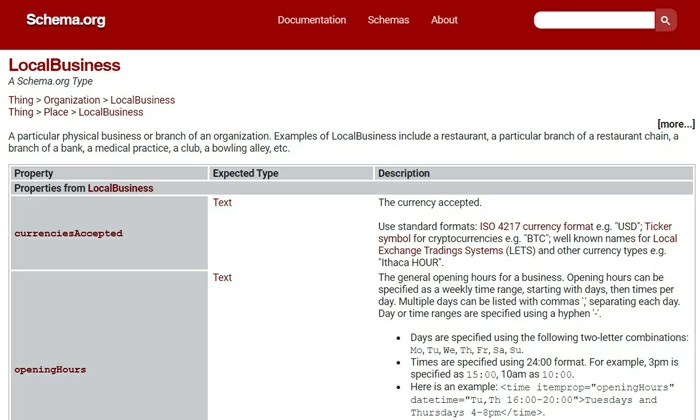Click the 10:00 time example
The width and height of the screenshot is (700, 420).
pos(557,374)
